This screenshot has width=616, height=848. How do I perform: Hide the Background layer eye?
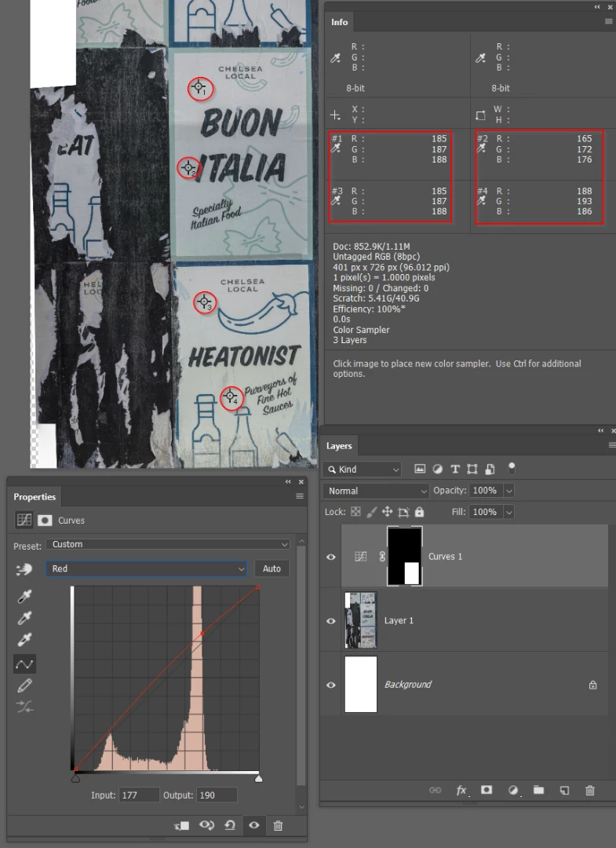point(331,685)
